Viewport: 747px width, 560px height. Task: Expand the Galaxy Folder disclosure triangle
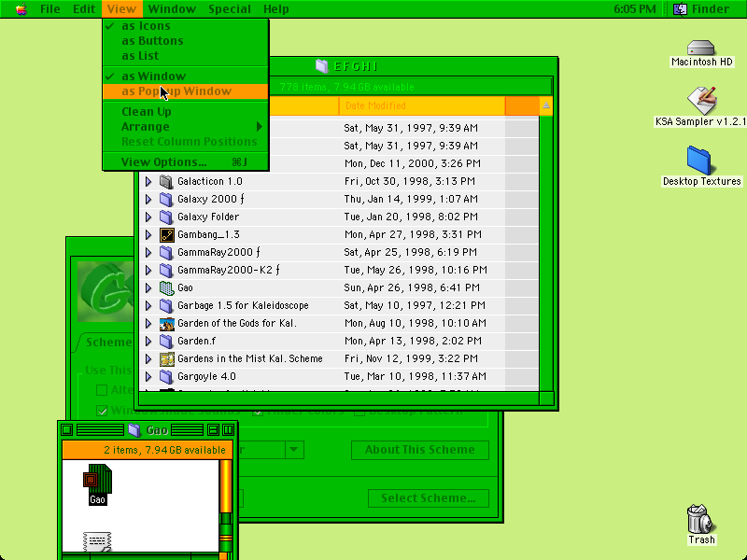click(148, 217)
